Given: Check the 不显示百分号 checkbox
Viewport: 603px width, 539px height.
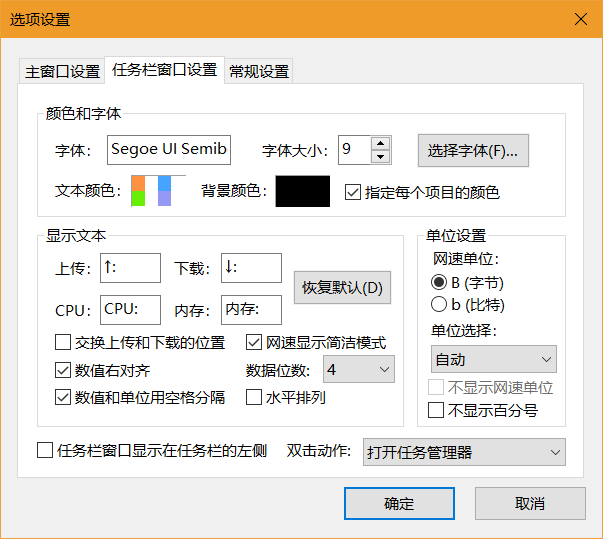Looking at the screenshot, I should coord(436,410).
